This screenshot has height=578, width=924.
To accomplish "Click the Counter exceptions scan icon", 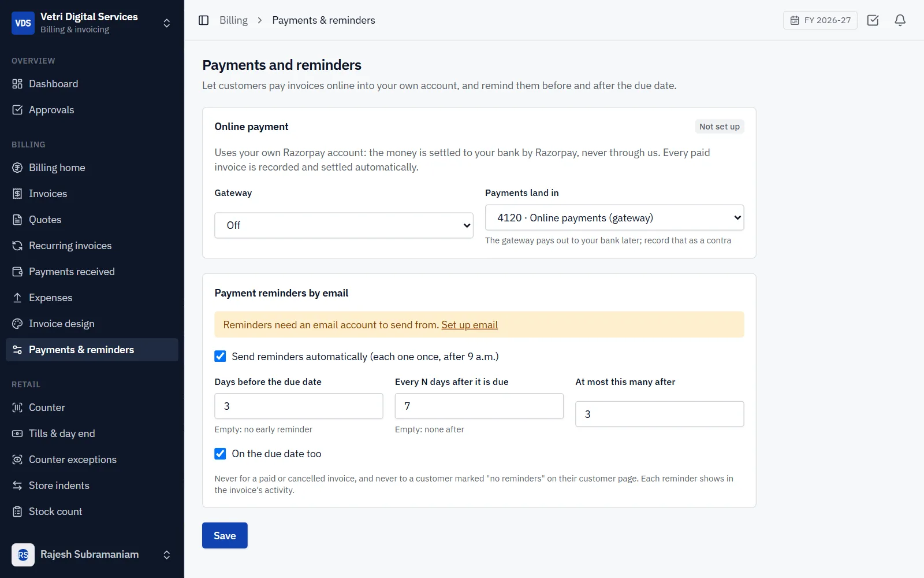I will (x=17, y=460).
